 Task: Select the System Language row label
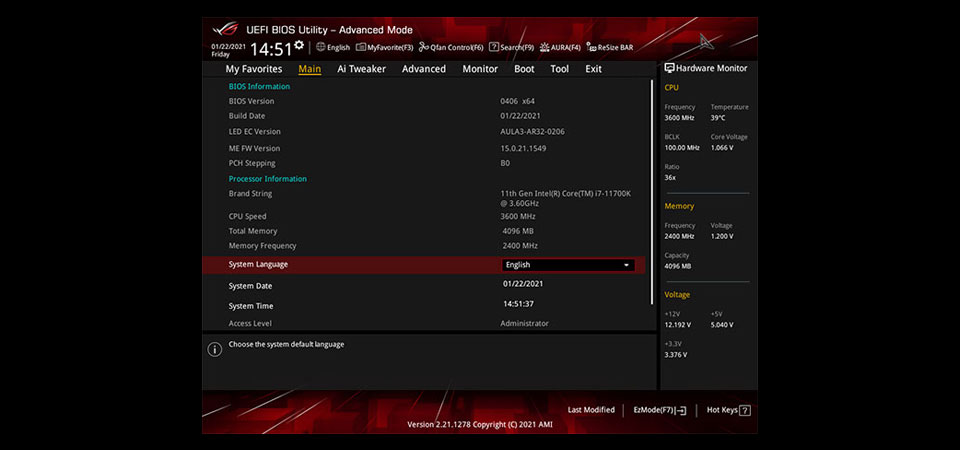[x=258, y=264]
